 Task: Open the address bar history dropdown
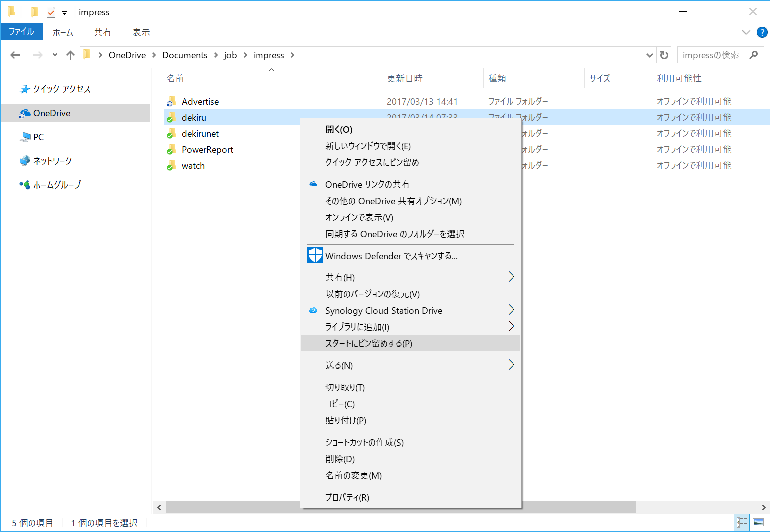[649, 55]
